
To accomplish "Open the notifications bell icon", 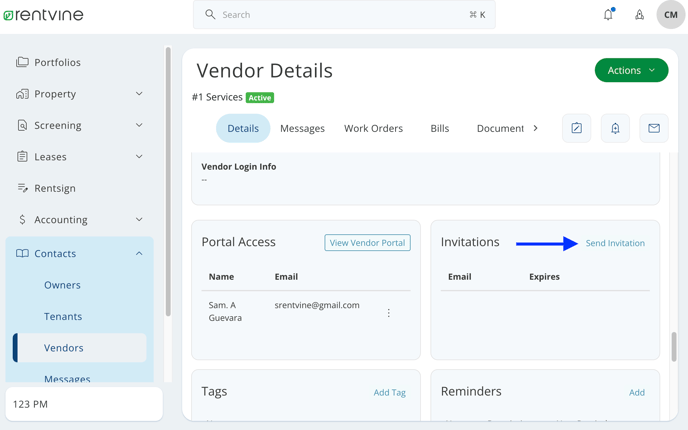I will [608, 14].
